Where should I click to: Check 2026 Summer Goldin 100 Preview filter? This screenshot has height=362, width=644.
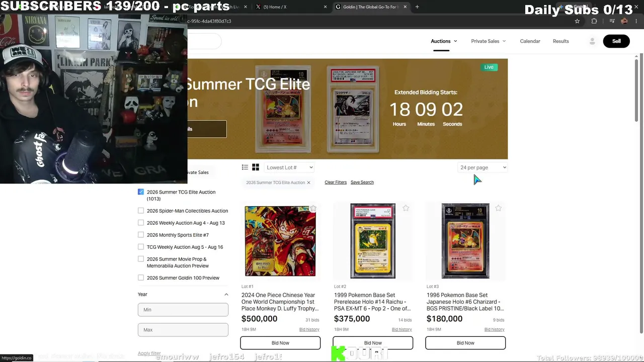coord(141,278)
